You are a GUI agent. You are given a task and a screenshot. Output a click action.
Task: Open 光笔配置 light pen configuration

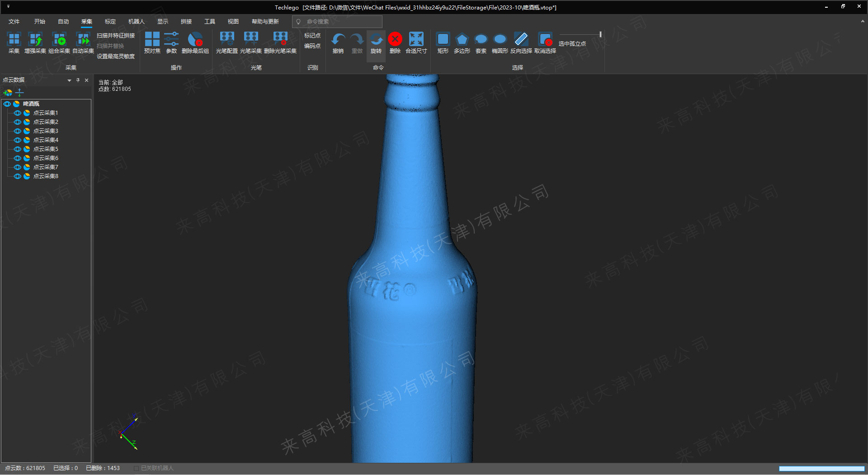226,40
